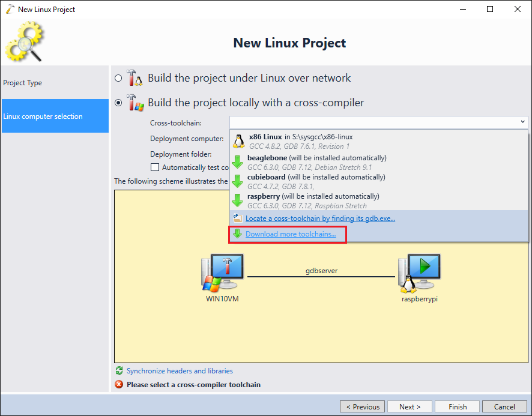532x416 pixels.
Task: Maximize the New Linux Project window
Action: (490, 9)
